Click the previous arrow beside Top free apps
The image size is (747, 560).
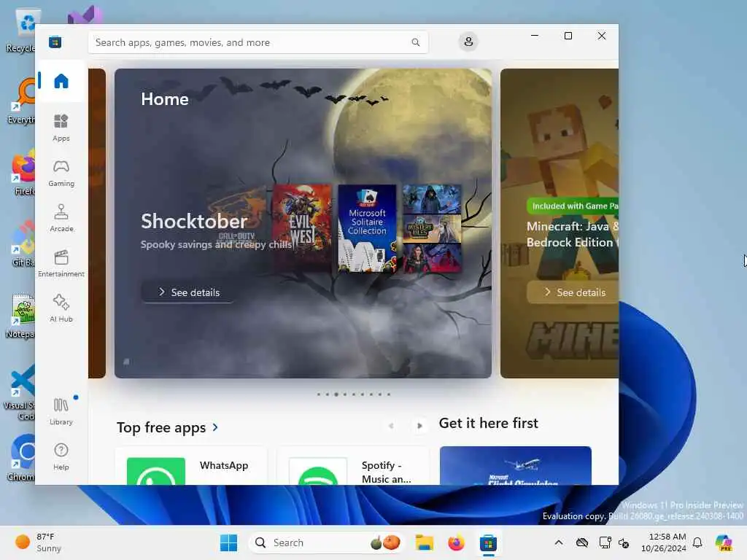coord(391,426)
